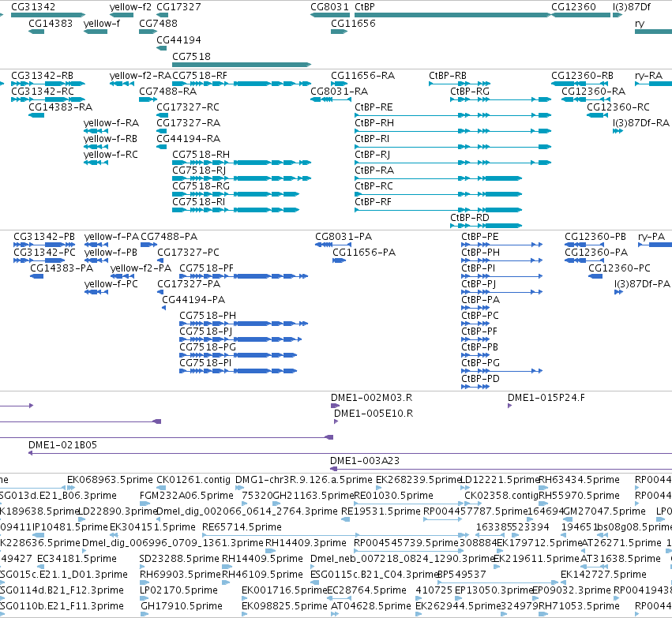
Task: Click the CG7518-RH transcript
Action: pyautogui.click(x=242, y=163)
